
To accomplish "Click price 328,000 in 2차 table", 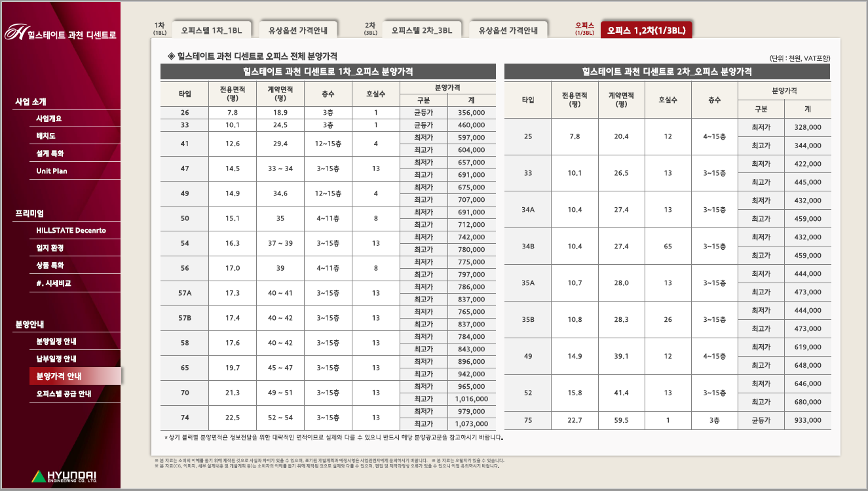I will [807, 127].
